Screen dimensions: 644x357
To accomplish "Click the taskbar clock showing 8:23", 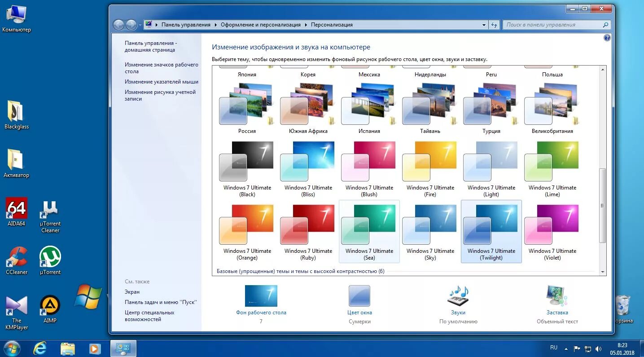I will click(622, 348).
